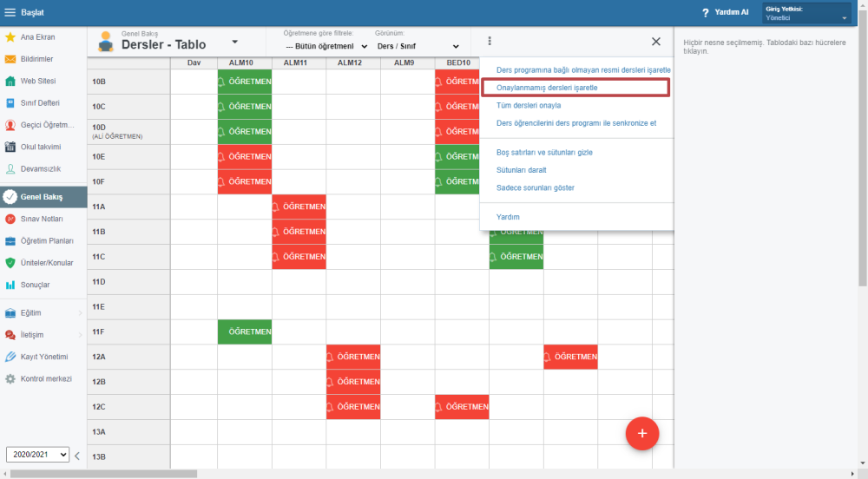
Task: Click the 12C BED10 red ÖĞRETMEN cell
Action: coord(462,406)
